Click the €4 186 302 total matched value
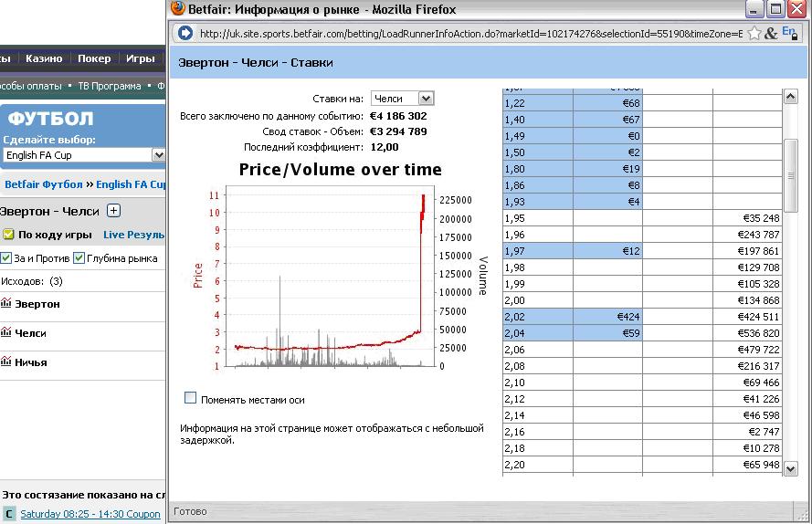This screenshot has height=524, width=812. tap(398, 116)
